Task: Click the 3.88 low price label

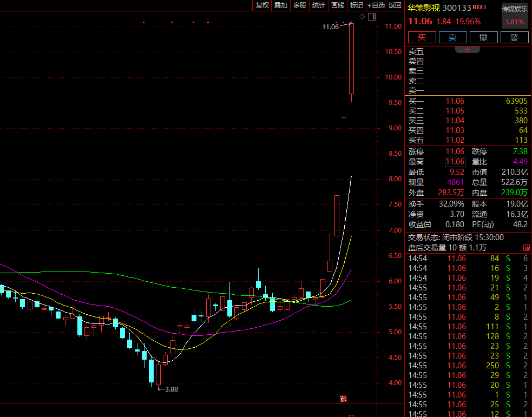Action: (x=172, y=389)
